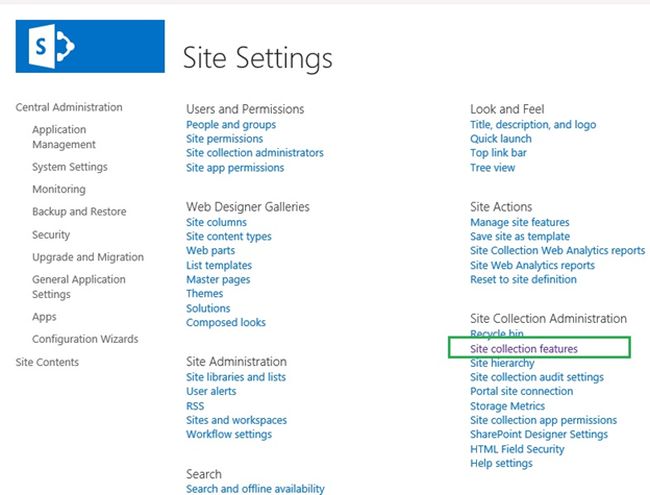
Task: Select Central Administration in left navigation
Action: tap(69, 107)
